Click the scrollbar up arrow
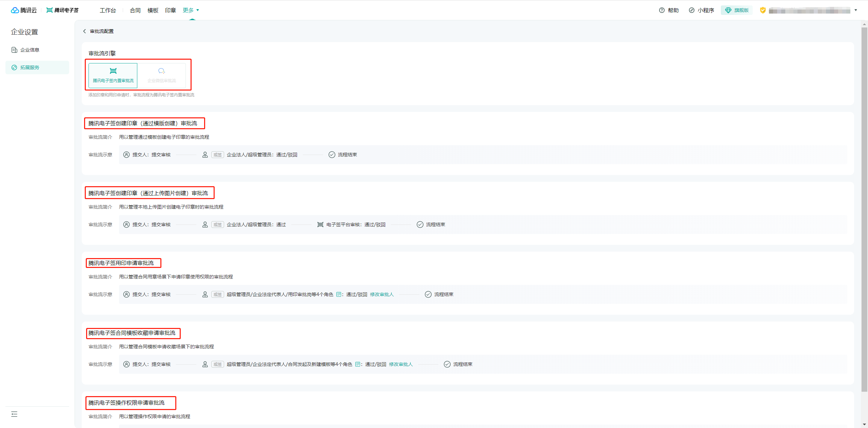The width and height of the screenshot is (868, 428). click(864, 24)
